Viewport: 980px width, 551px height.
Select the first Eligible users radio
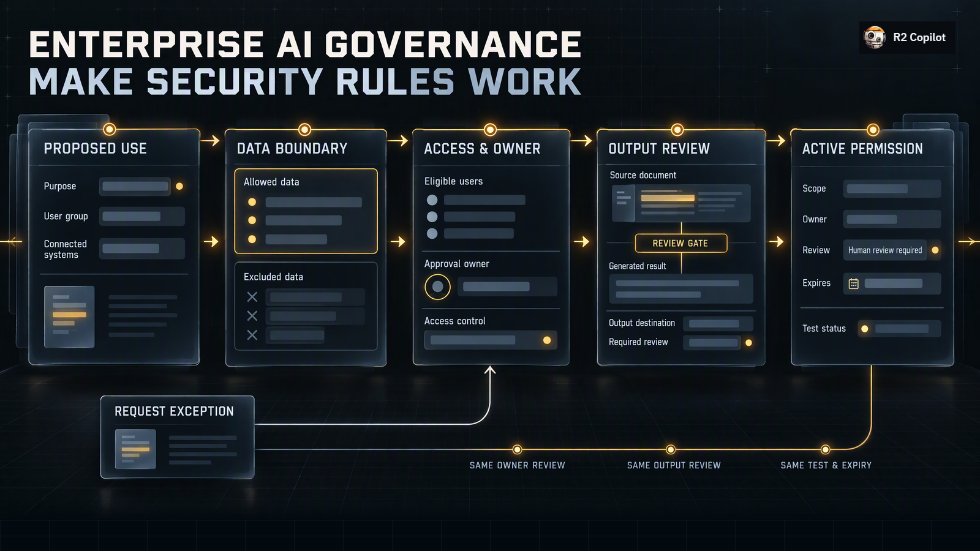pyautogui.click(x=432, y=200)
